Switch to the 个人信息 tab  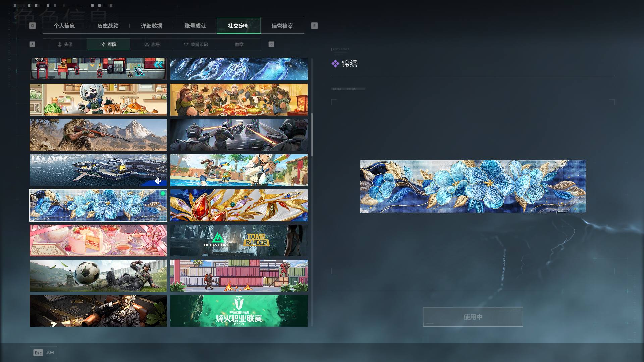(x=64, y=26)
